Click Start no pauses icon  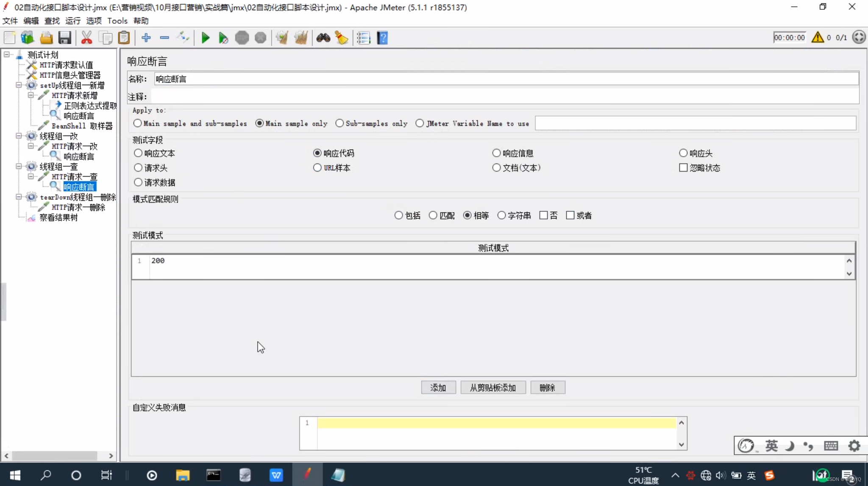223,38
